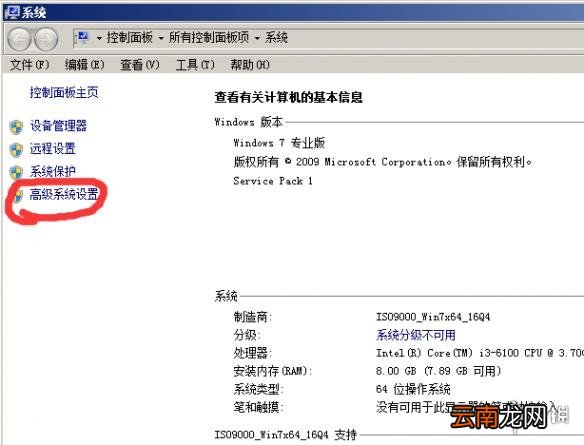This screenshot has width=584, height=445.
Task: Open the 编辑(E) menu
Action: tap(85, 65)
